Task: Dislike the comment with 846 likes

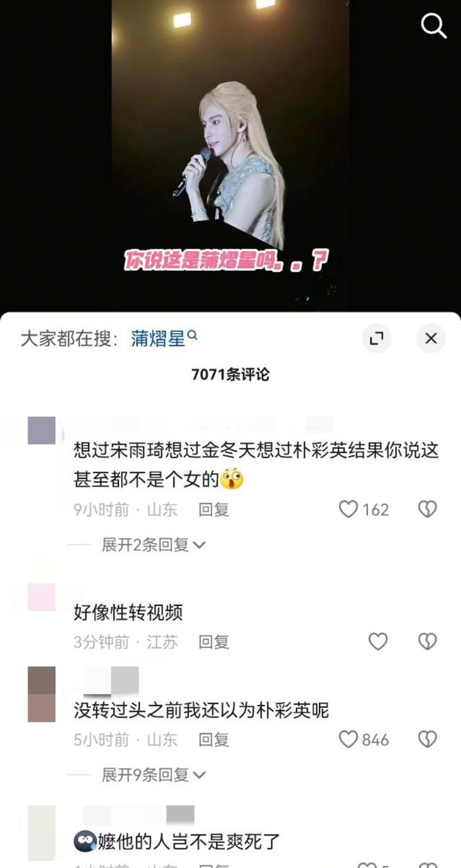Action: coord(427,740)
